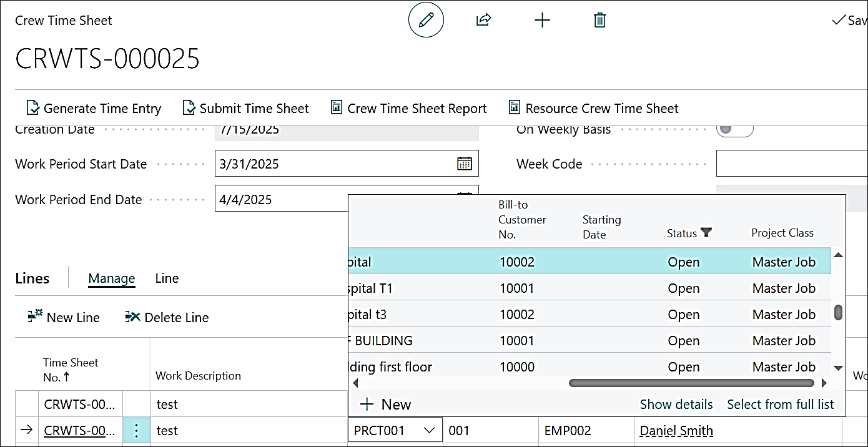Image resolution: width=868 pixels, height=447 pixels.
Task: Click the EMP002 cell
Action: [586, 431]
